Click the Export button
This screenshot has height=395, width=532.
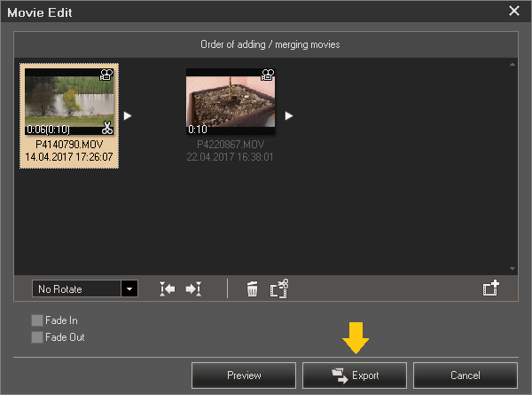click(x=355, y=375)
